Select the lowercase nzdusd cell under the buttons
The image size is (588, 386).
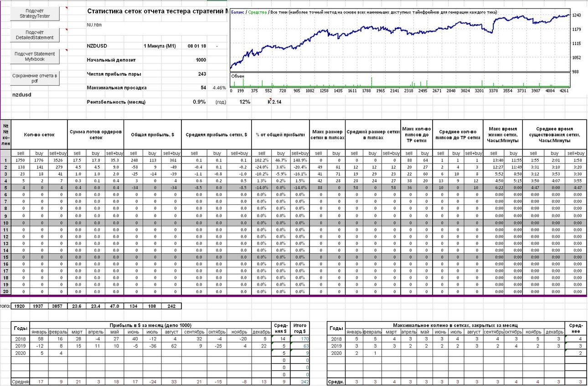pyautogui.click(x=22, y=94)
